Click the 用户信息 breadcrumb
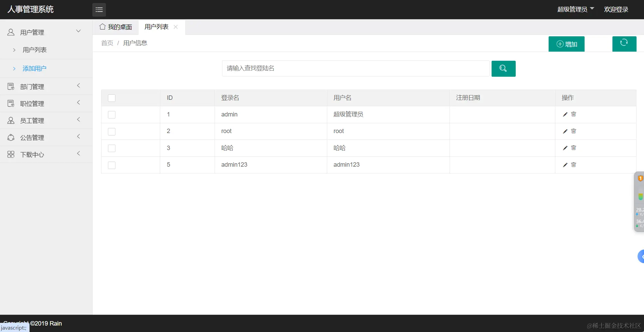Image resolution: width=644 pixels, height=332 pixels. [135, 43]
